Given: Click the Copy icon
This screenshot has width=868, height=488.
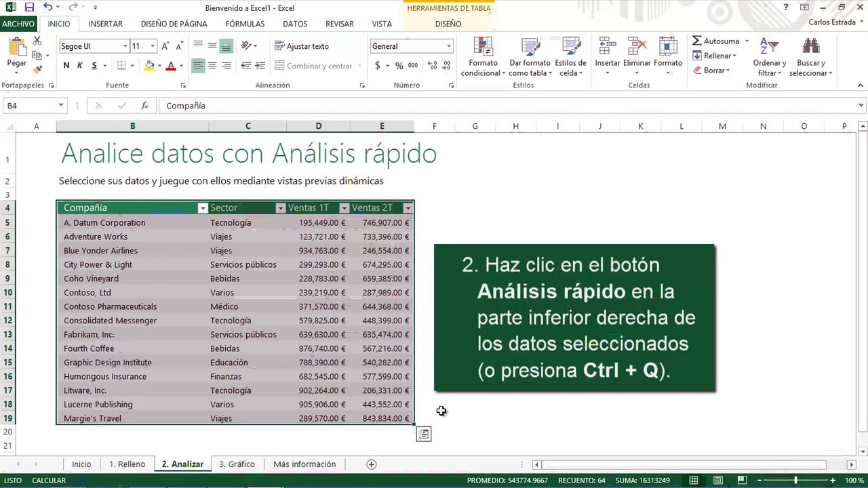Looking at the screenshot, I should click(38, 56).
